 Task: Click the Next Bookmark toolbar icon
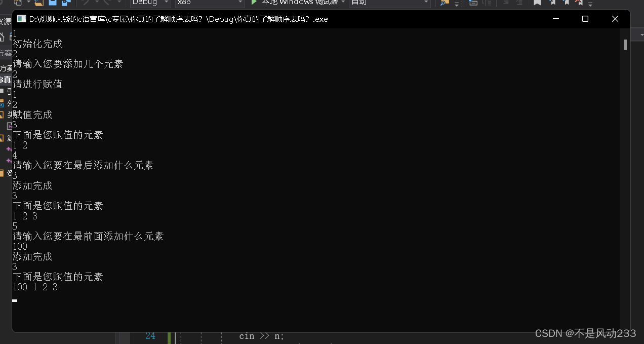[565, 3]
